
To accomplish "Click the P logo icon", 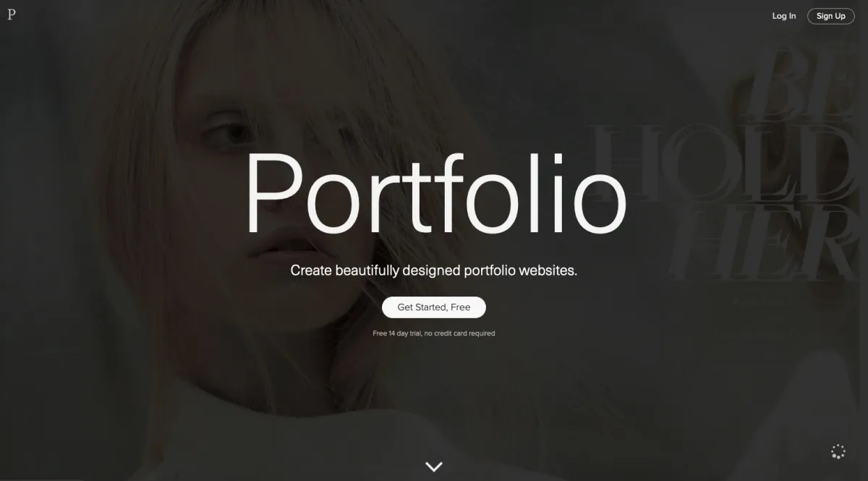I will pos(12,14).
